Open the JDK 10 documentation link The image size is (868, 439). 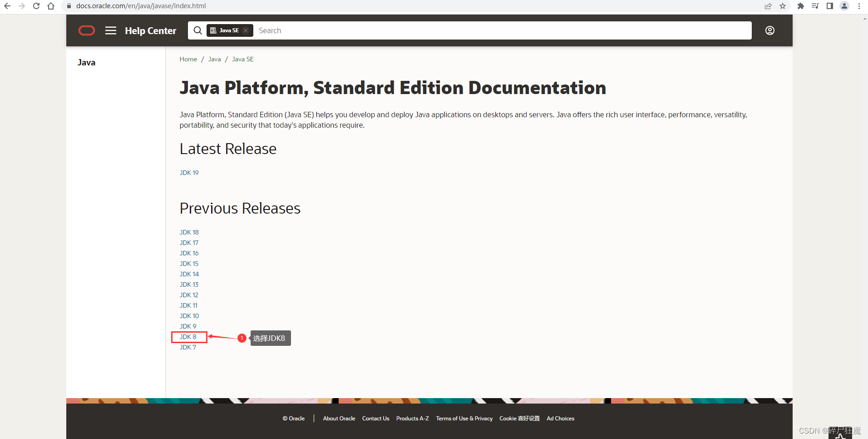pyautogui.click(x=189, y=316)
